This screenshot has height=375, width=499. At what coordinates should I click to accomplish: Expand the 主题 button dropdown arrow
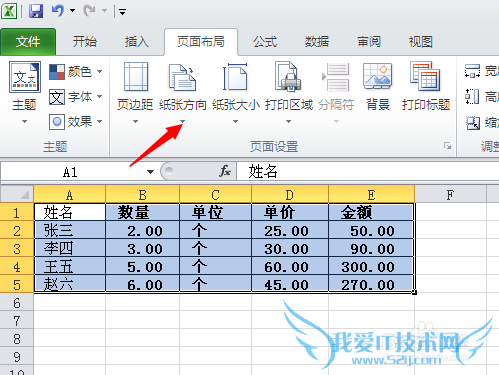[x=24, y=121]
